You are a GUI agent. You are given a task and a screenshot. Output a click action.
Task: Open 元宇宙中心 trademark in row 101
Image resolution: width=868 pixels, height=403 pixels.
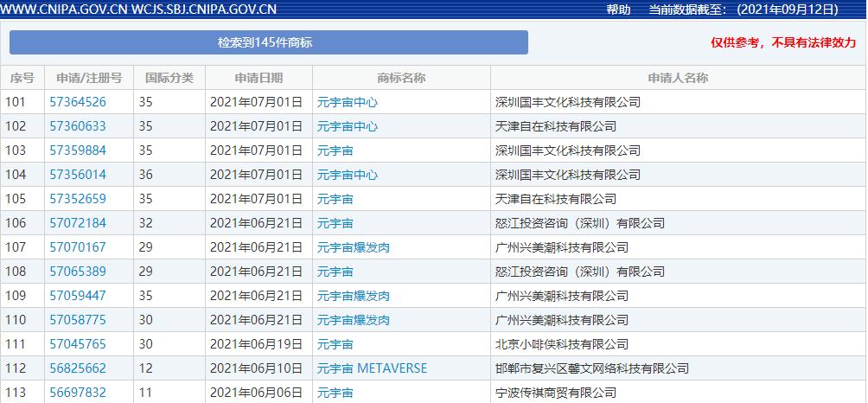[347, 102]
